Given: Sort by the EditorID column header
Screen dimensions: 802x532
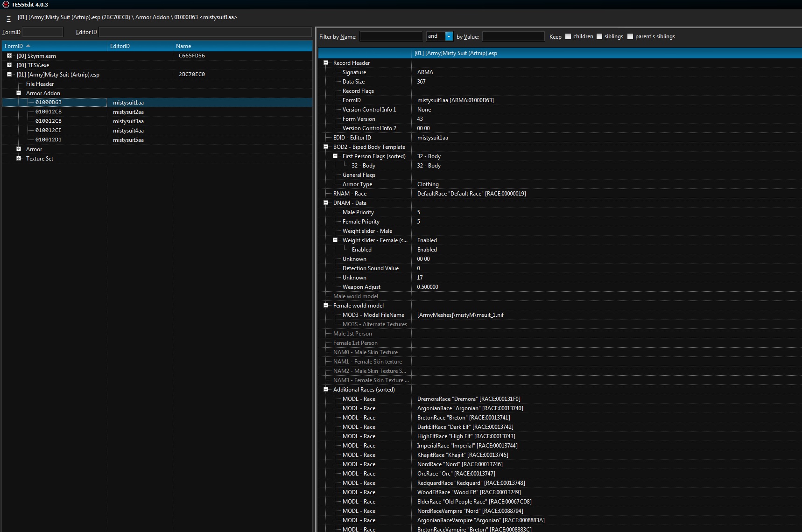Looking at the screenshot, I should point(120,46).
